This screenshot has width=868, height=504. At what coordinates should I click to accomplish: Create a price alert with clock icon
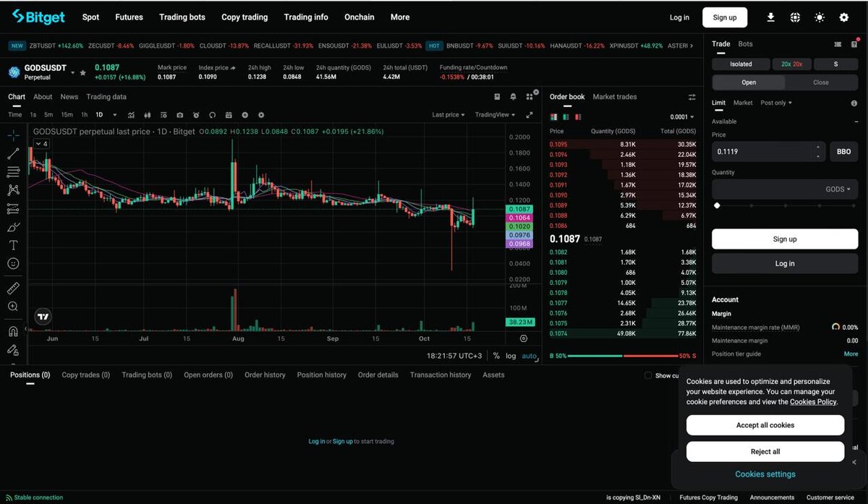tap(196, 115)
